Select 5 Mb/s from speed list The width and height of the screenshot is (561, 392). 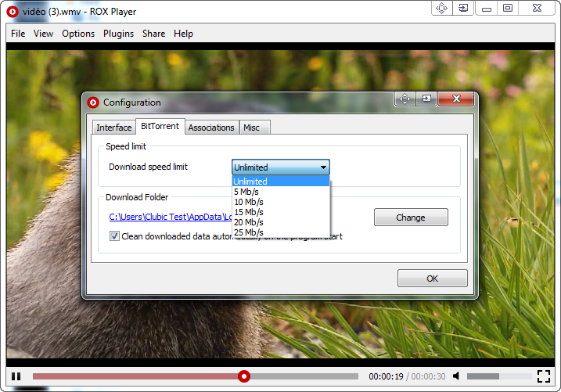[246, 192]
